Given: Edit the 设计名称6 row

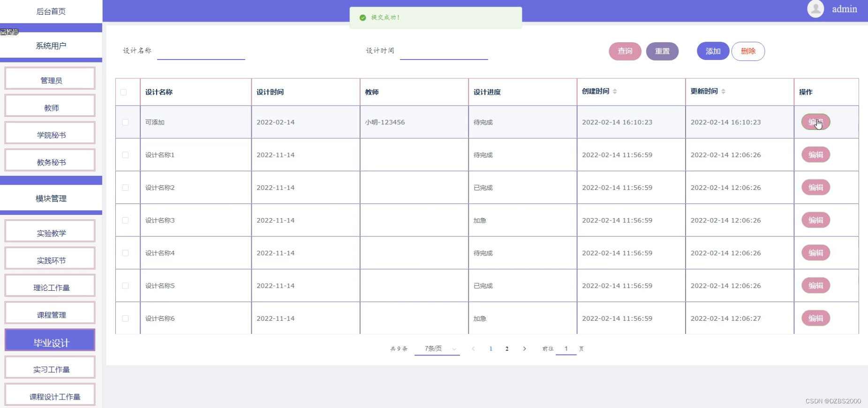Looking at the screenshot, I should coord(816,318).
